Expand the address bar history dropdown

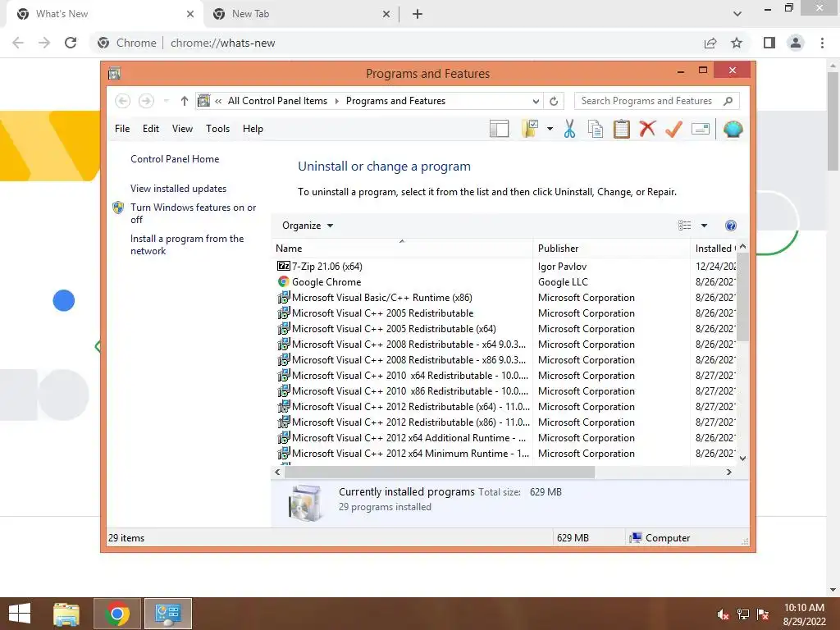pos(536,101)
